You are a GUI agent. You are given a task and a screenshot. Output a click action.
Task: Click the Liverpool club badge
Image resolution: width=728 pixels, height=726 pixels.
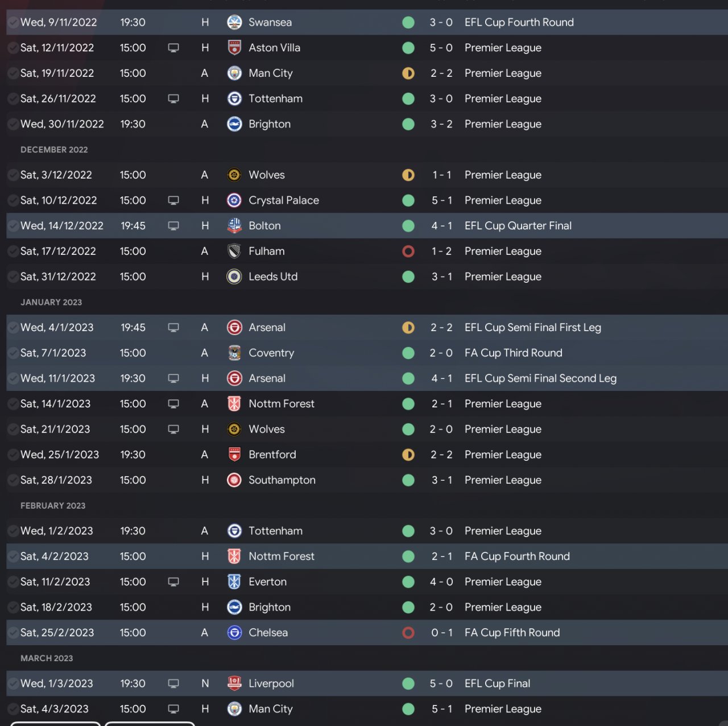234,683
